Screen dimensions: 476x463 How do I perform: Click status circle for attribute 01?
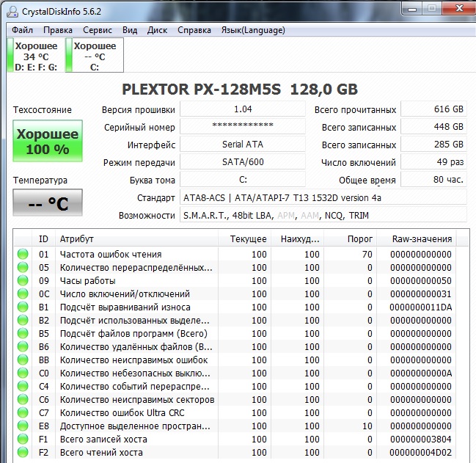tap(23, 254)
